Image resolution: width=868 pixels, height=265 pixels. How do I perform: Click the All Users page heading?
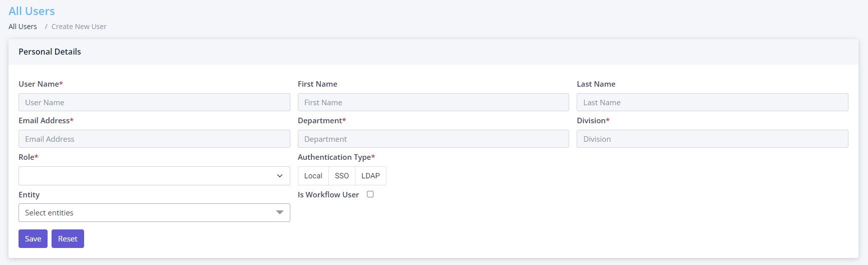point(32,11)
